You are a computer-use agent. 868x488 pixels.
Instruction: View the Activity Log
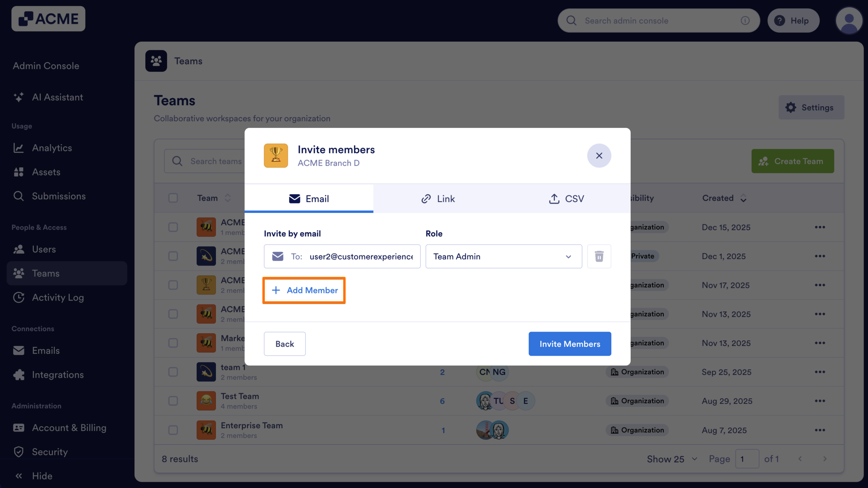[x=58, y=297]
